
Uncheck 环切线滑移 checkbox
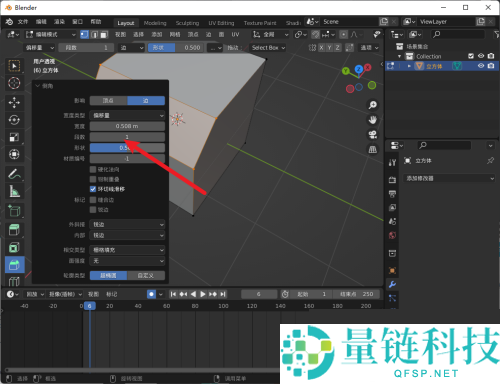(x=93, y=189)
